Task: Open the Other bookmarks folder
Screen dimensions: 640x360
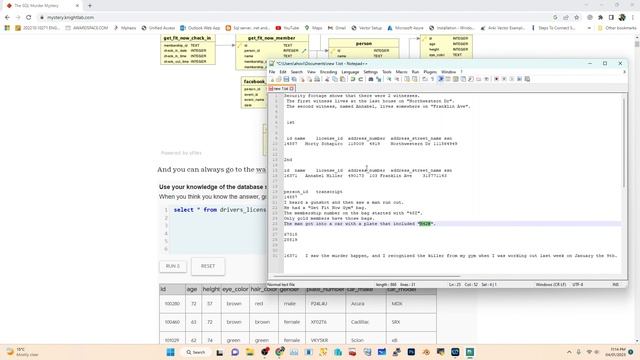Action: [x=617, y=28]
